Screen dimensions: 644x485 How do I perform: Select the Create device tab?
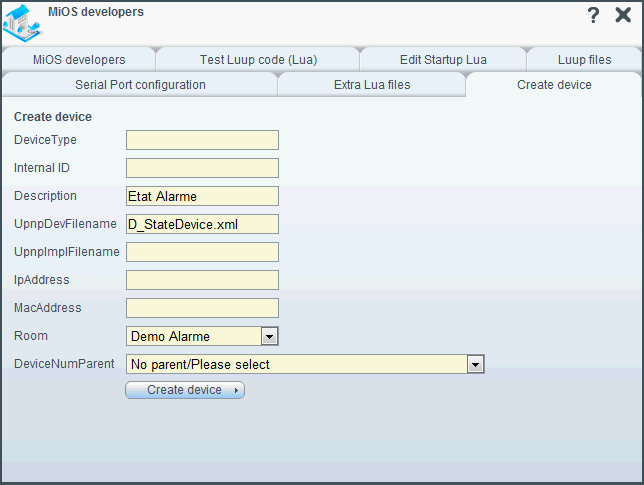(x=554, y=85)
